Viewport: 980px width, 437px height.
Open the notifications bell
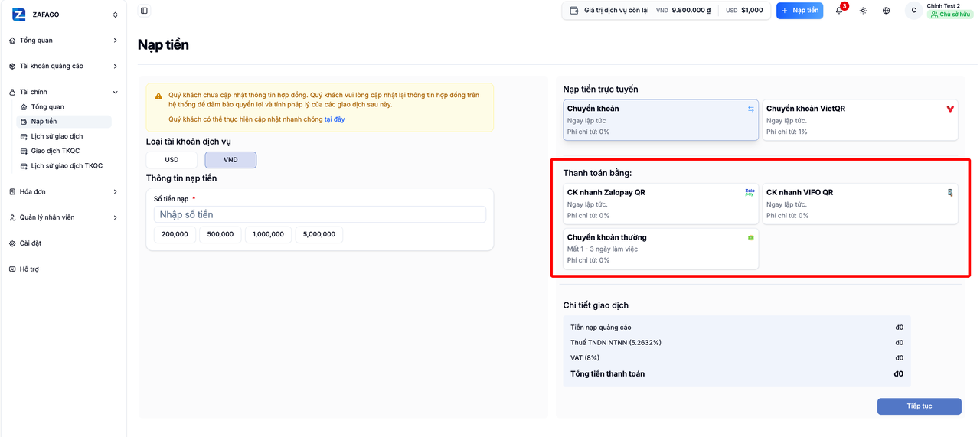pos(839,11)
